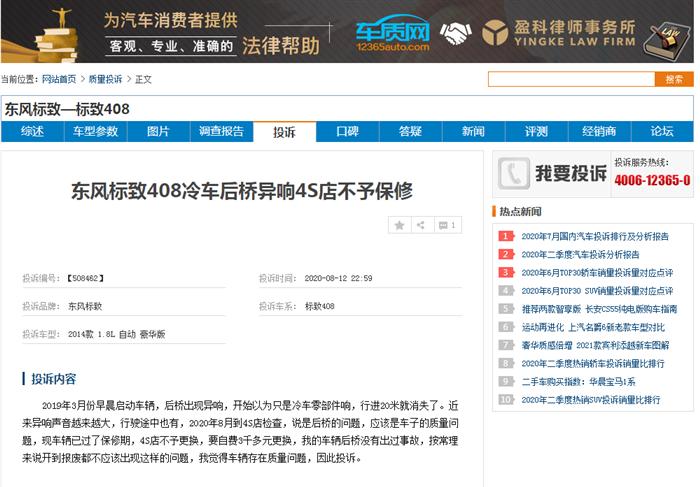Click complaint number 【508462】
This screenshot has width=700, height=487.
(85, 278)
